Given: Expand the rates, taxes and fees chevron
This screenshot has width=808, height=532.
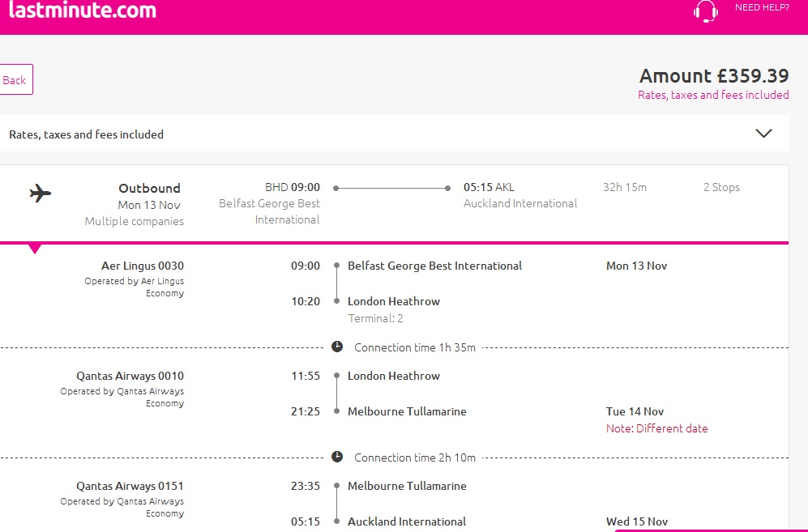Looking at the screenshot, I should [763, 134].
